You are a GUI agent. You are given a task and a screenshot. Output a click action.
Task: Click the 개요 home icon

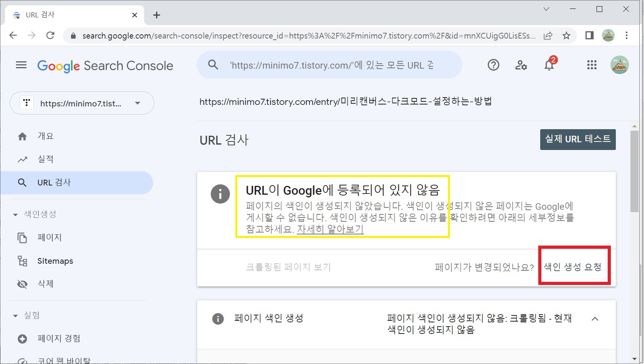coord(22,136)
